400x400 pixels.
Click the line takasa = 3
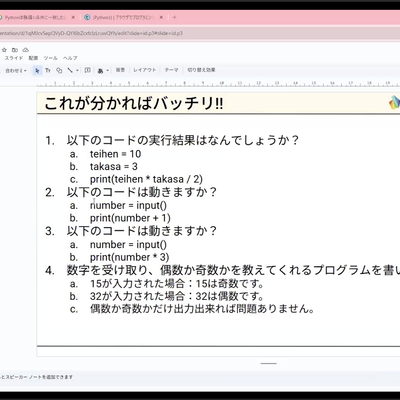tap(113, 167)
